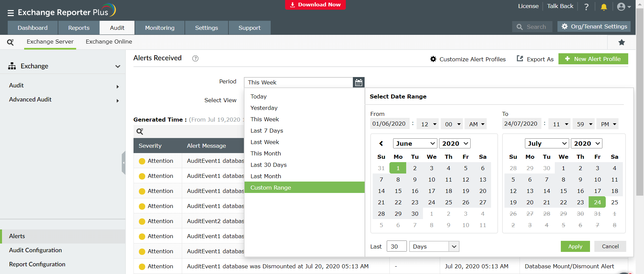Switch to the Monitoring tab
Viewport: 644px width, 274px height.
pyautogui.click(x=160, y=28)
